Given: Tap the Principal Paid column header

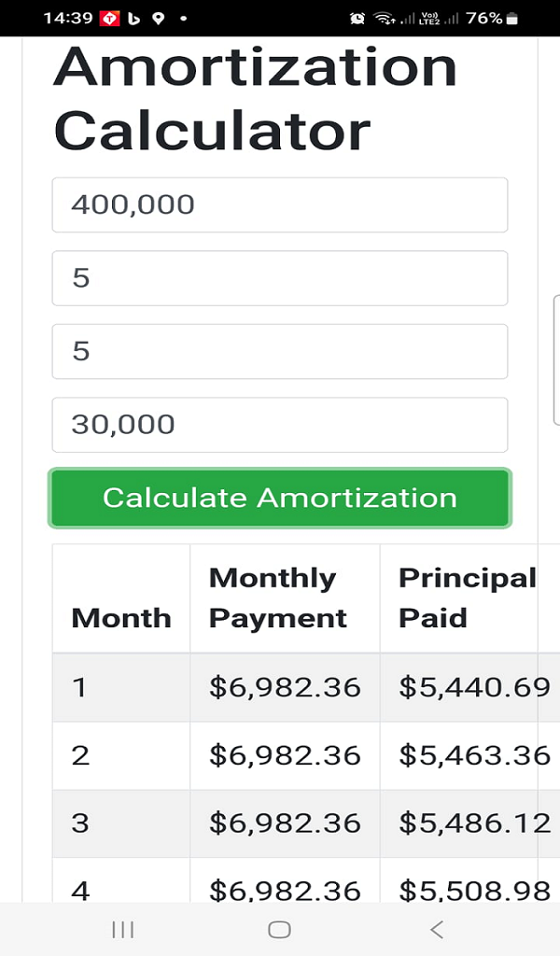Looking at the screenshot, I should click(x=466, y=597).
